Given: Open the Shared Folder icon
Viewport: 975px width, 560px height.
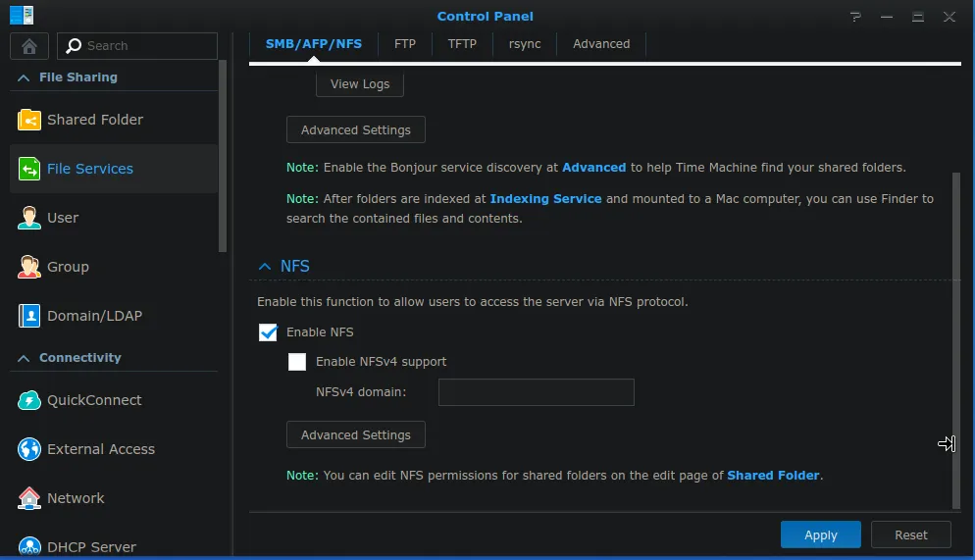Looking at the screenshot, I should tap(29, 120).
